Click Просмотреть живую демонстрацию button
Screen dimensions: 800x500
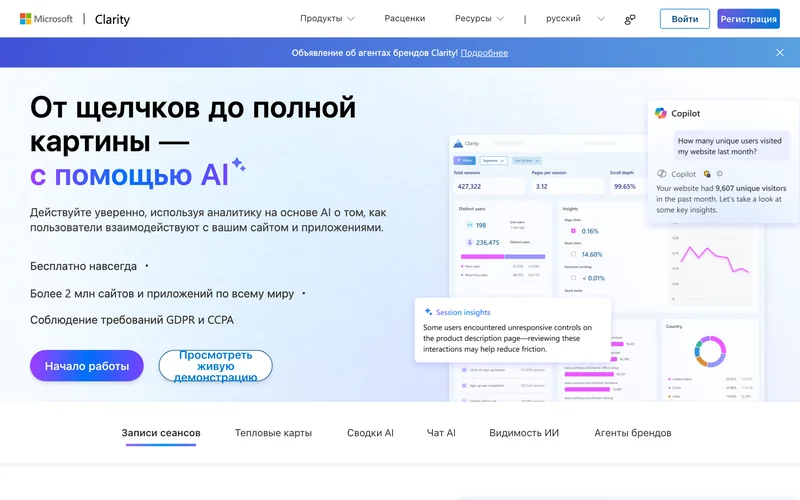215,366
